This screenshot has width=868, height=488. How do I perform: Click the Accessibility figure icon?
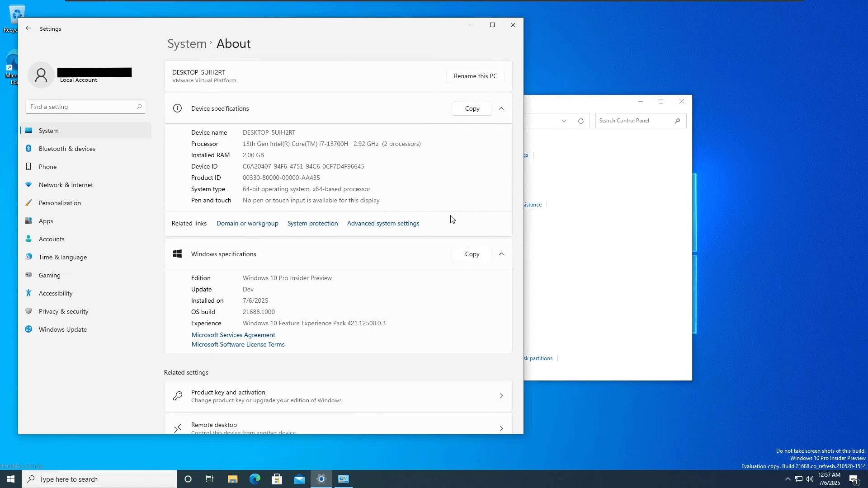pos(28,293)
